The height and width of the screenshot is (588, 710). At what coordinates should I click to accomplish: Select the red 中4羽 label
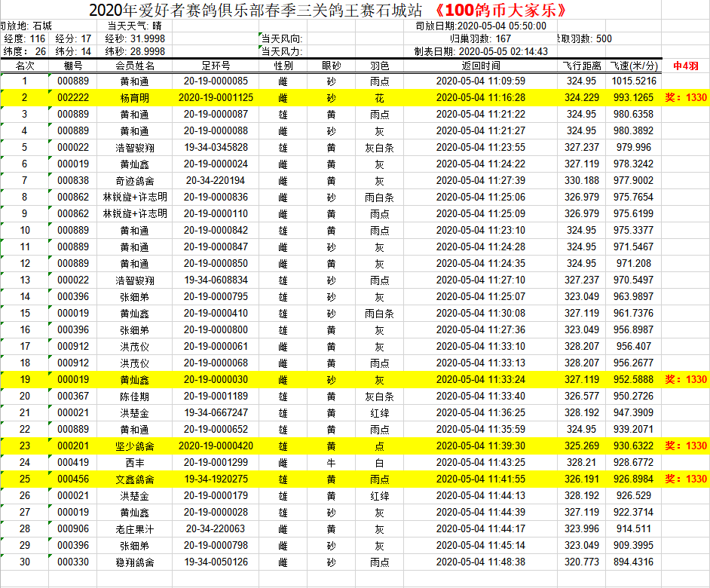686,66
